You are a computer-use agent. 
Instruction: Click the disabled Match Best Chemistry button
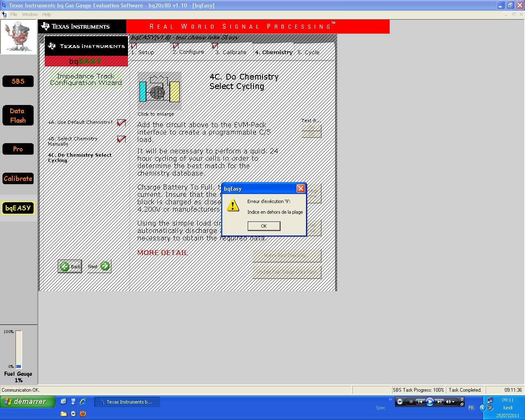pyautogui.click(x=286, y=256)
